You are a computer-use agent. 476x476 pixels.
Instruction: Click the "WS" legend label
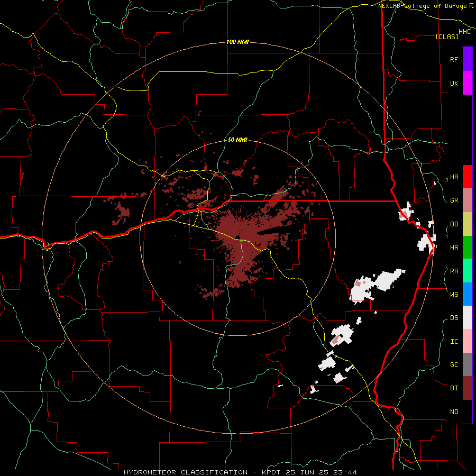coord(454,294)
